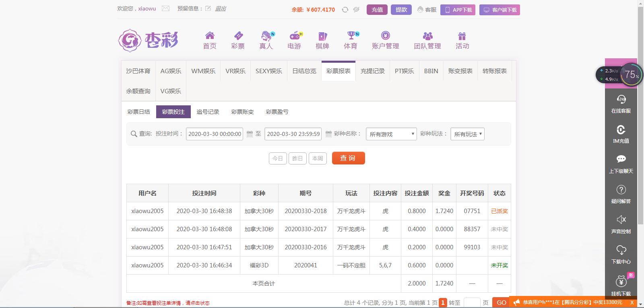Expand the 所有游戏 lottery dropdown
This screenshot has height=308, width=644.
[x=391, y=134]
